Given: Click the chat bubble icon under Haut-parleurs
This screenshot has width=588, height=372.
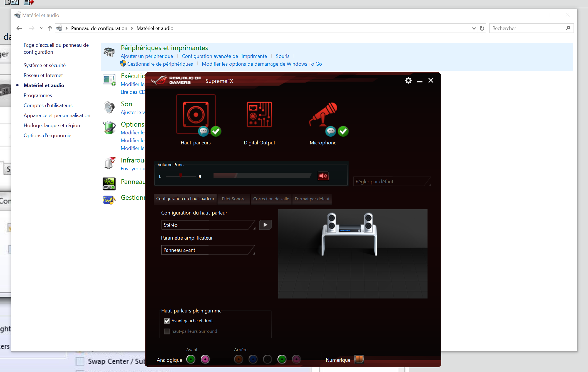Looking at the screenshot, I should (x=204, y=131).
